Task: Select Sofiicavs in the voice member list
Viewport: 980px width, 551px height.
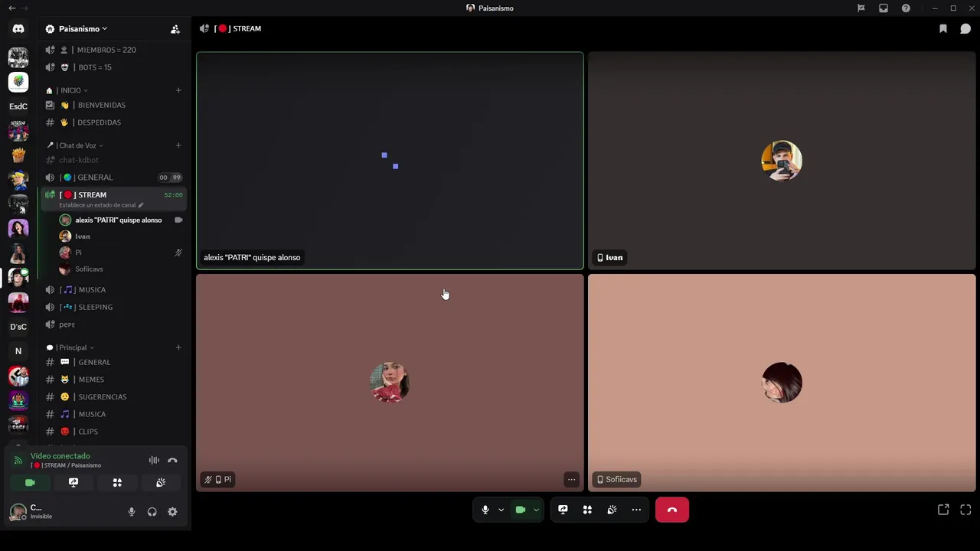Action: coord(121,269)
